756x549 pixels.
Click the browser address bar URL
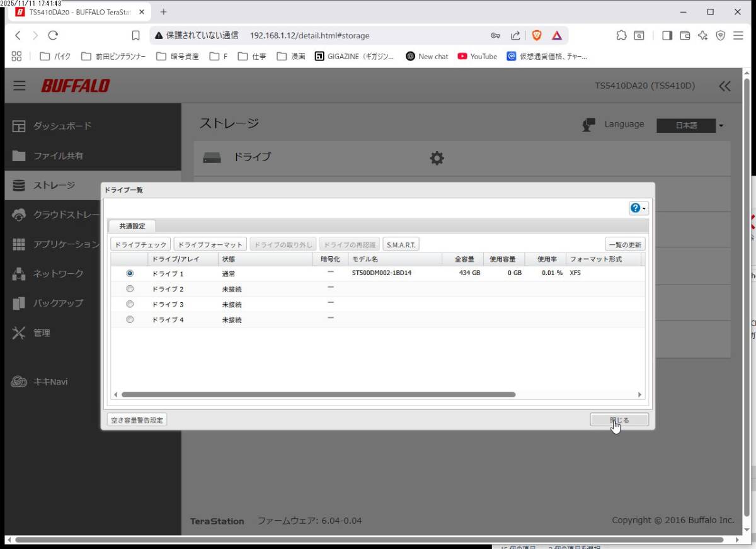click(309, 35)
